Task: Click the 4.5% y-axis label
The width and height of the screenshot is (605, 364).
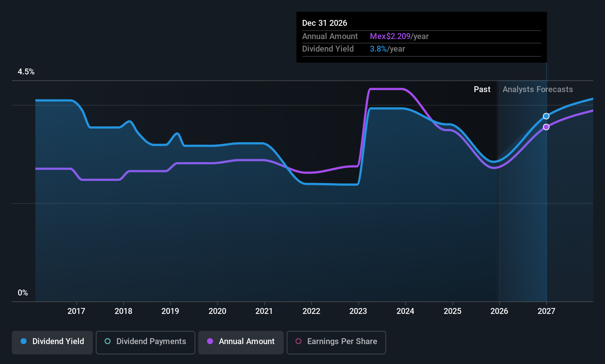Action: coord(26,72)
